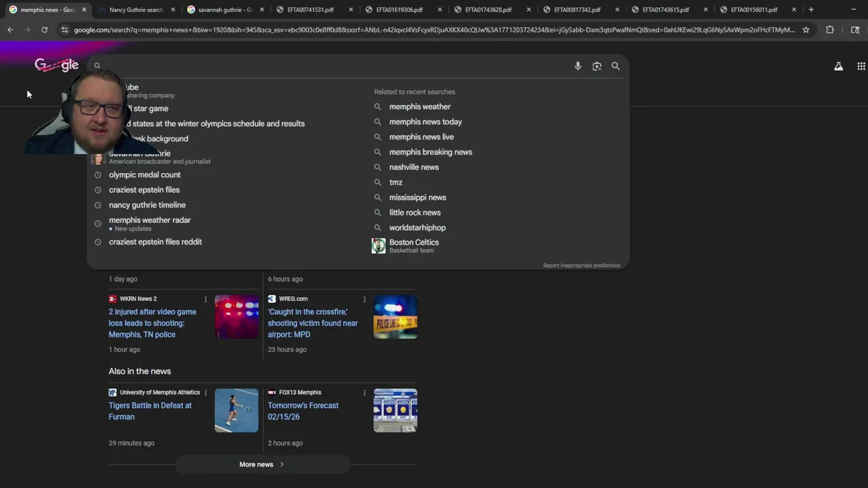Open the WKRN News 2 result options menu
The image size is (868, 488).
click(205, 299)
